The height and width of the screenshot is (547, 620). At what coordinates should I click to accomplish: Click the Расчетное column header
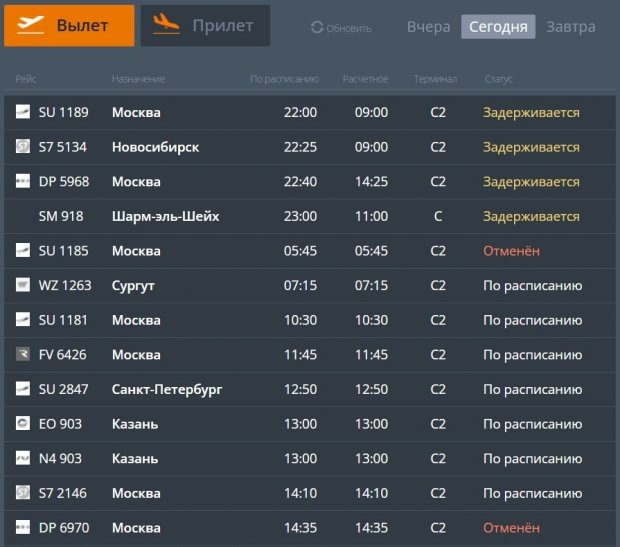coord(365,79)
